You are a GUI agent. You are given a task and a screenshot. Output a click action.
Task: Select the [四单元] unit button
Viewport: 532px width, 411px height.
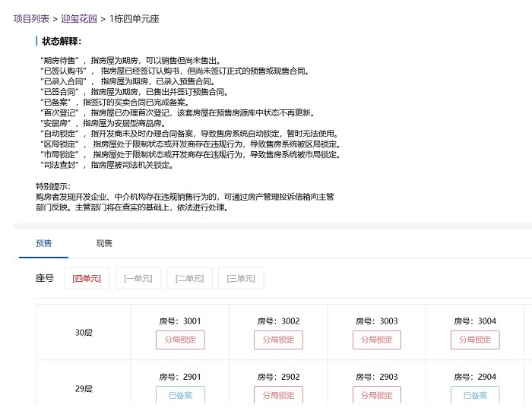[87, 279]
